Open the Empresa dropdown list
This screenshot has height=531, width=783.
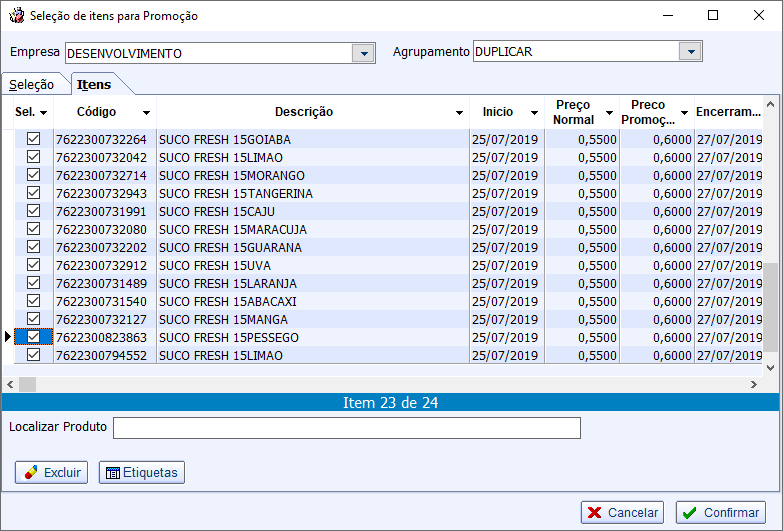363,53
